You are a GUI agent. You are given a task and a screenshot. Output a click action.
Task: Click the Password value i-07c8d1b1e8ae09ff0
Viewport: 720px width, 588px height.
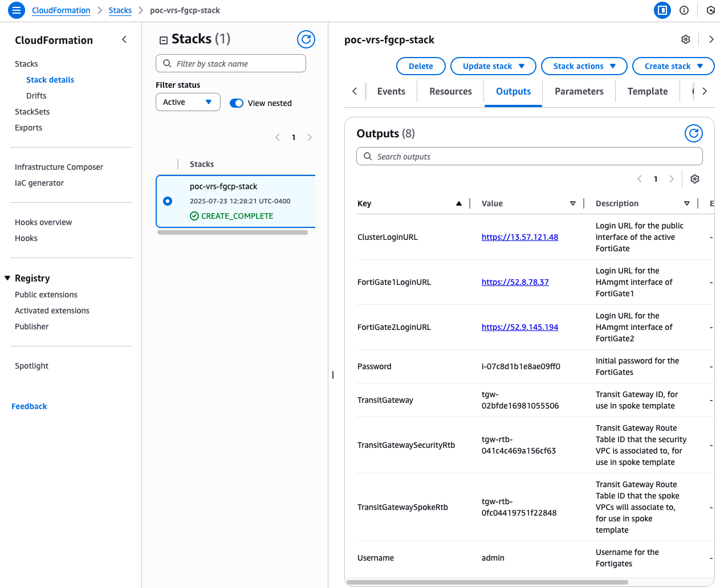pos(521,366)
